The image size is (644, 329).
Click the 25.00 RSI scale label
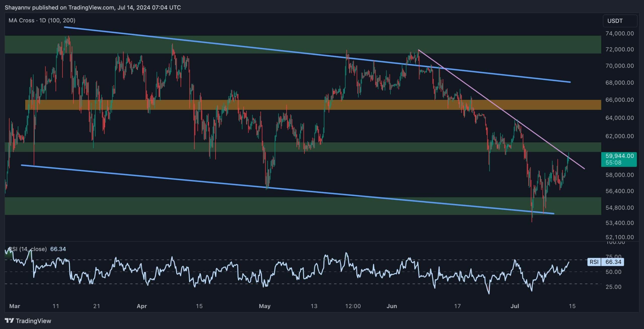click(613, 287)
